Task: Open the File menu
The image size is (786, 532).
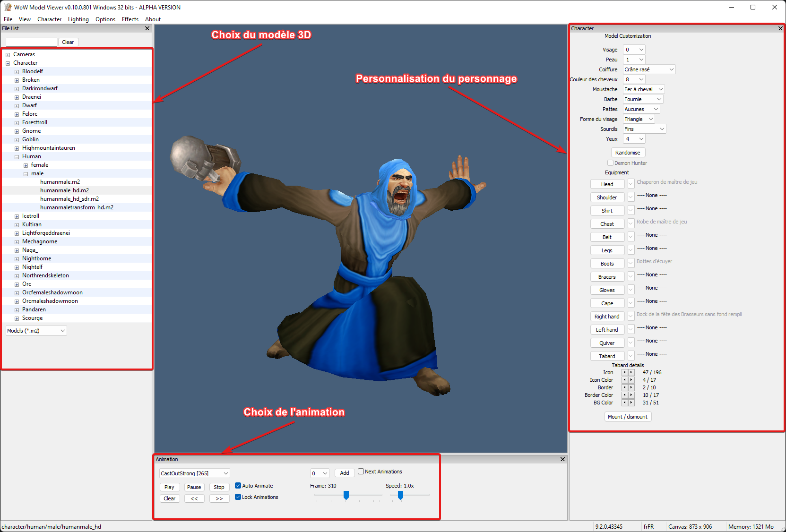Action: coord(8,19)
